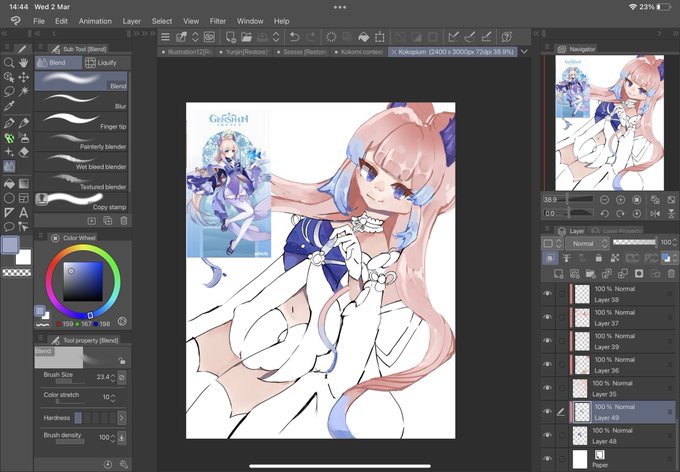Screen dimensions: 680x472
Task: Hide Layer 37 using its eye icon
Action: (547, 317)
